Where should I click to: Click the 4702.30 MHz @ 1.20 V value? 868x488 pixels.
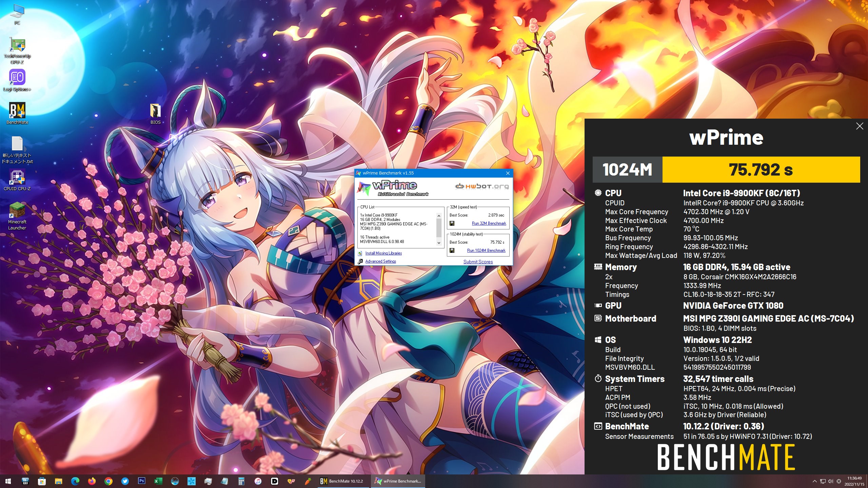pos(716,212)
